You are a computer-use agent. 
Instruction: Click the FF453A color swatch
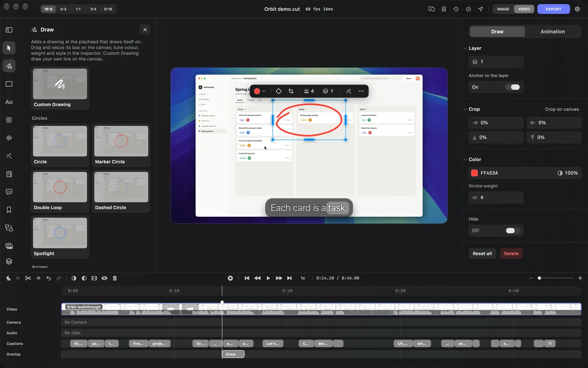(474, 173)
